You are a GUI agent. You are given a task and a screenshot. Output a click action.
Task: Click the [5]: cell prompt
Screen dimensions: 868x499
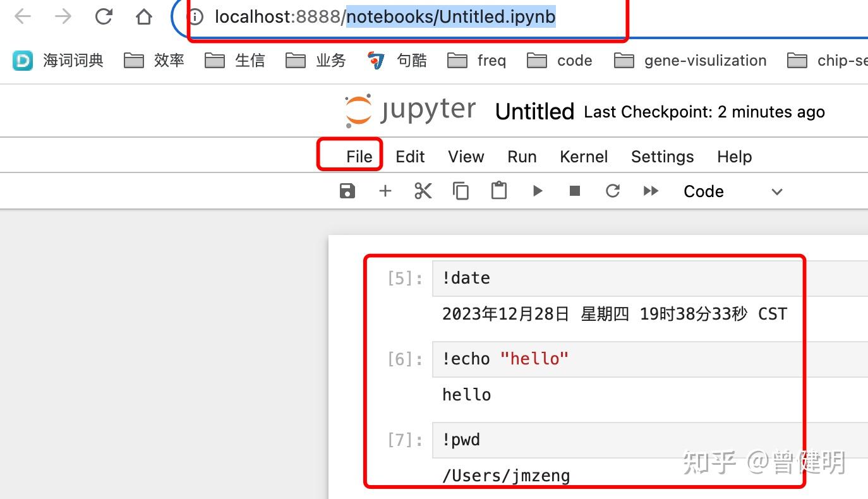(x=405, y=279)
